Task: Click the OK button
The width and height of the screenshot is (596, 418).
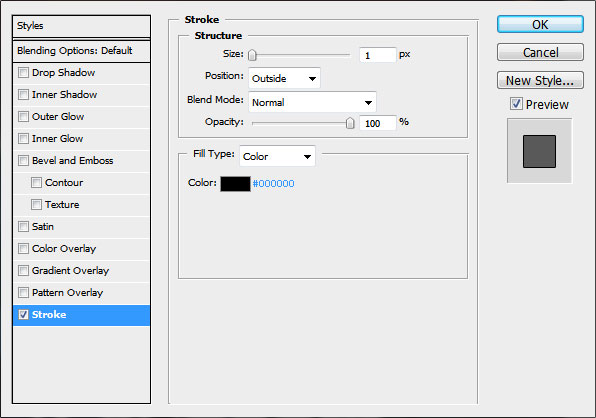Action: click(540, 24)
